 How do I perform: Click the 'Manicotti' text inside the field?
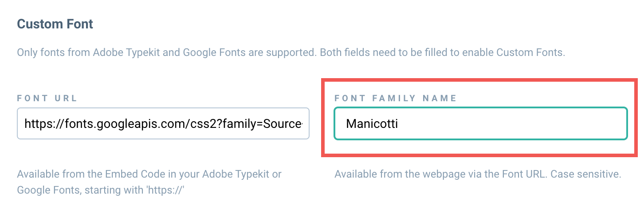(372, 123)
